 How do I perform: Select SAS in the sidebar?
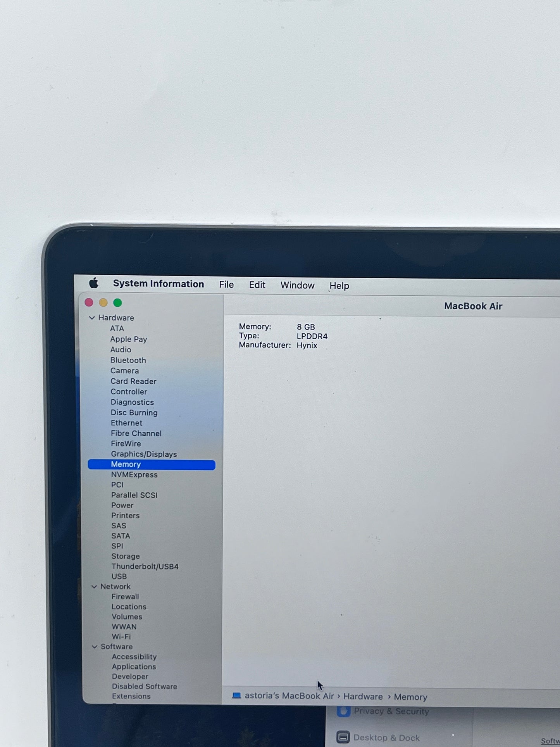tap(119, 526)
